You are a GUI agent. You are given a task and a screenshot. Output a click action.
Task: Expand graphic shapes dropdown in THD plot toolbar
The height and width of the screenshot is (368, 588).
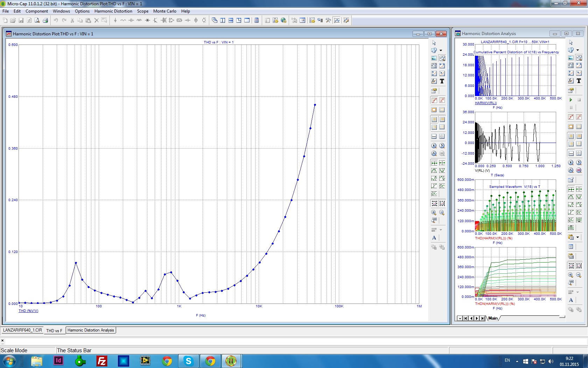point(441,50)
